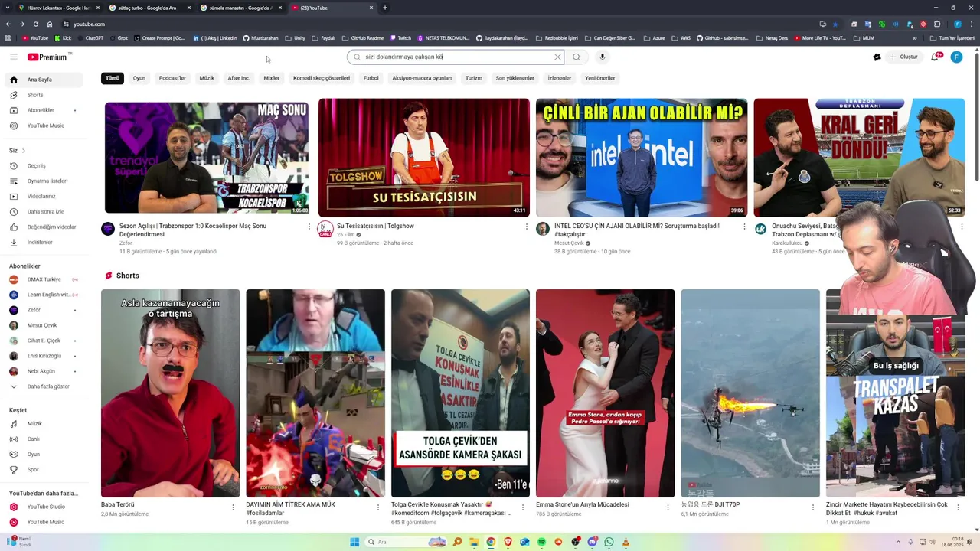
Task: Clear the search box with the X icon
Action: tap(557, 57)
